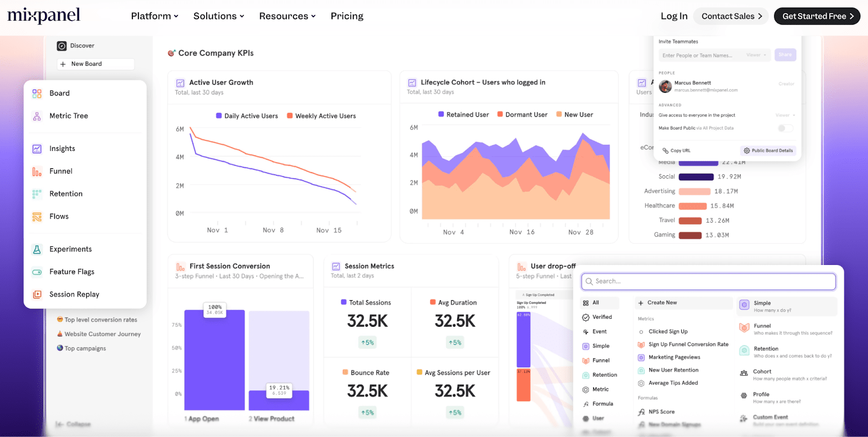Click the User drop-off funnel icon
Screen dimensions: 868x437
click(521, 267)
